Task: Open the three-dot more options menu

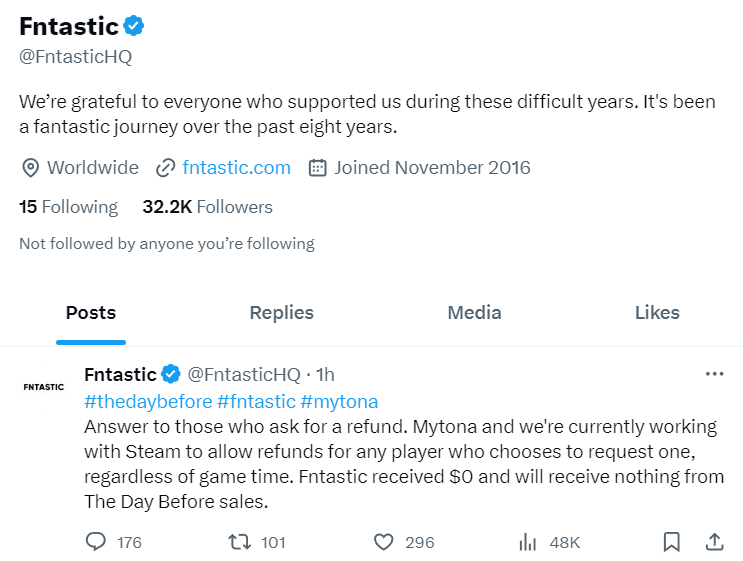Action: [714, 374]
